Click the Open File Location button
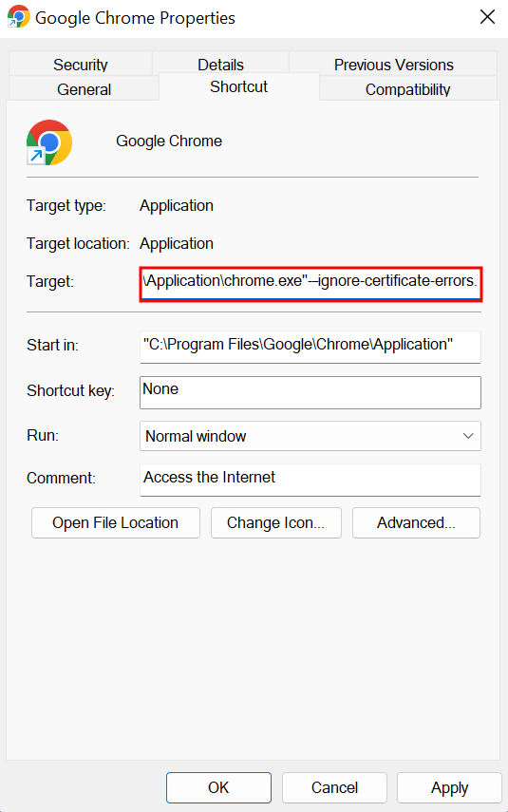This screenshot has width=508, height=812. (x=116, y=522)
